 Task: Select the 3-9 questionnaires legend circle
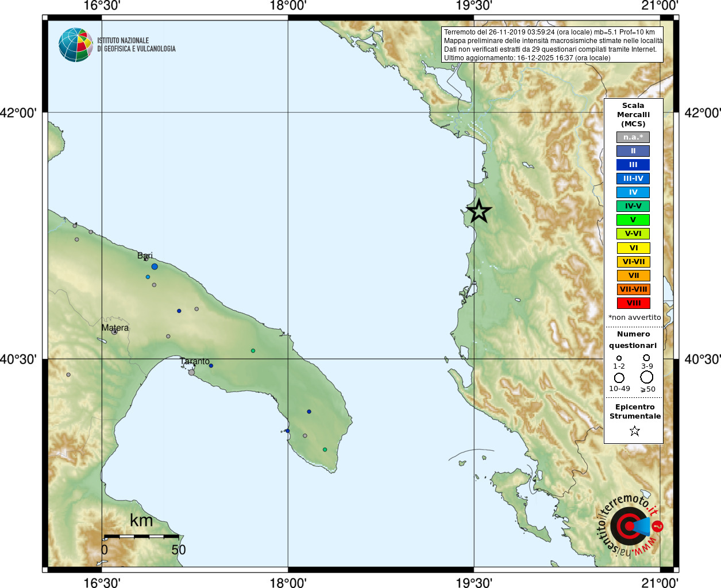[647, 358]
